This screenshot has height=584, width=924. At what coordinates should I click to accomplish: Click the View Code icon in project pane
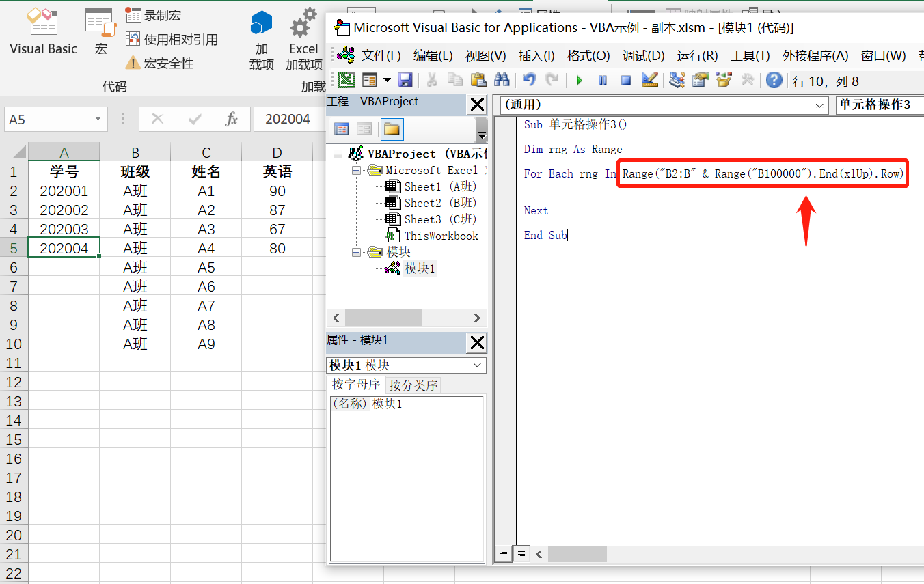coord(341,128)
